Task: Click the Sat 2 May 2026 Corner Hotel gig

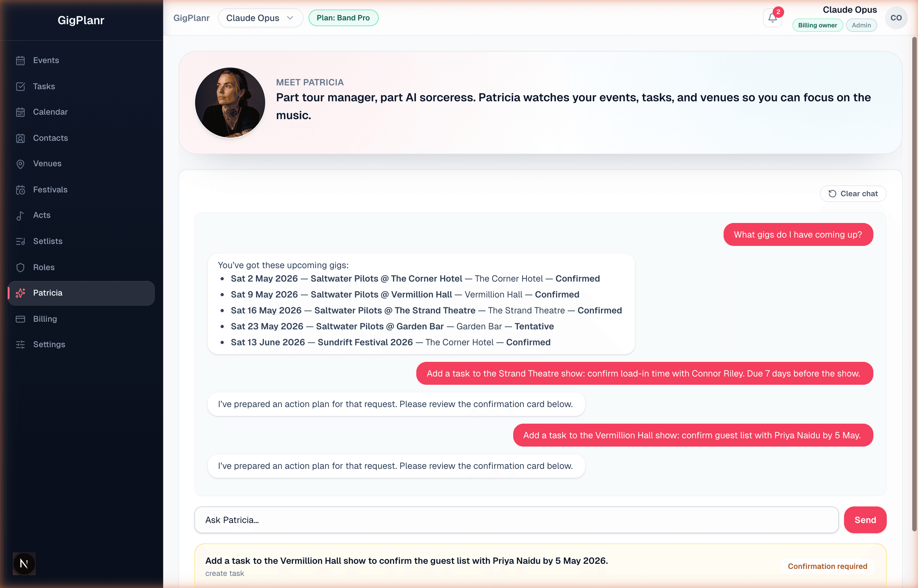Action: pyautogui.click(x=415, y=279)
